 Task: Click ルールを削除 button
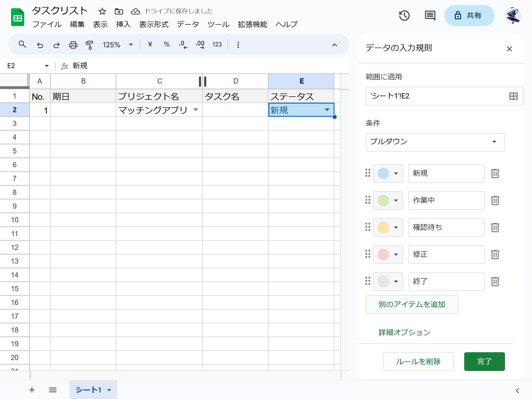[418, 362]
